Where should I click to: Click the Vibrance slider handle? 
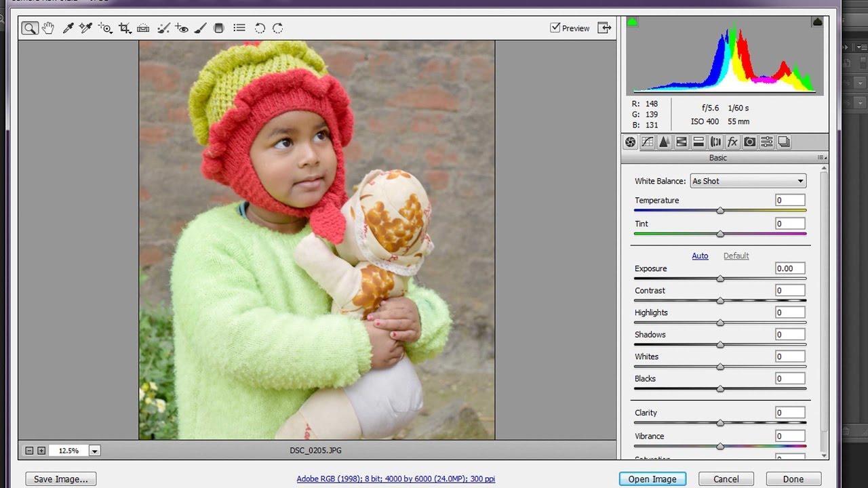(720, 446)
